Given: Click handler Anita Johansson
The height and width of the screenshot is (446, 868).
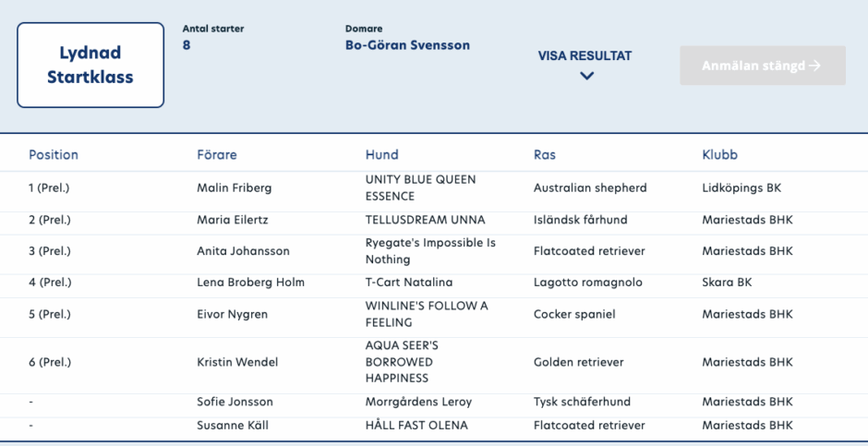Looking at the screenshot, I should (243, 251).
